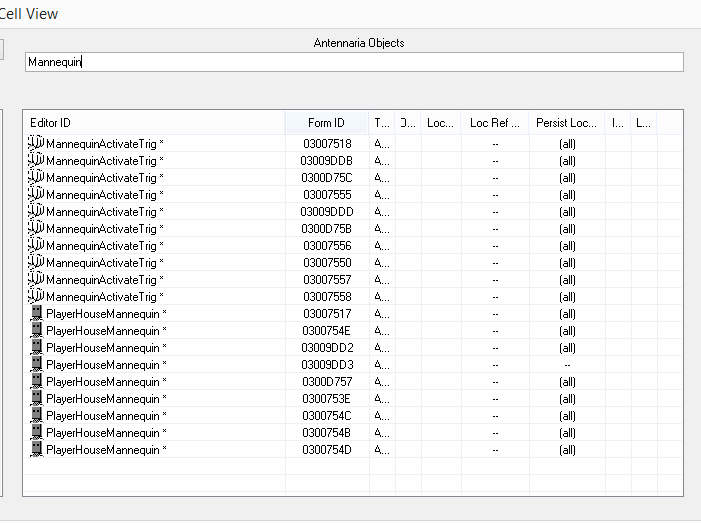Select Form ID cell 03007557

tap(327, 280)
